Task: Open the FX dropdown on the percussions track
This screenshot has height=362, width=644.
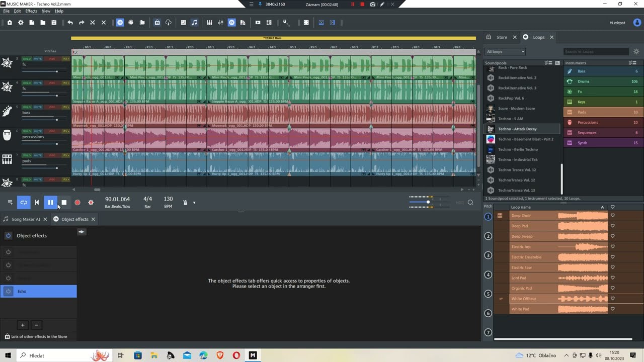Action: click(66, 131)
